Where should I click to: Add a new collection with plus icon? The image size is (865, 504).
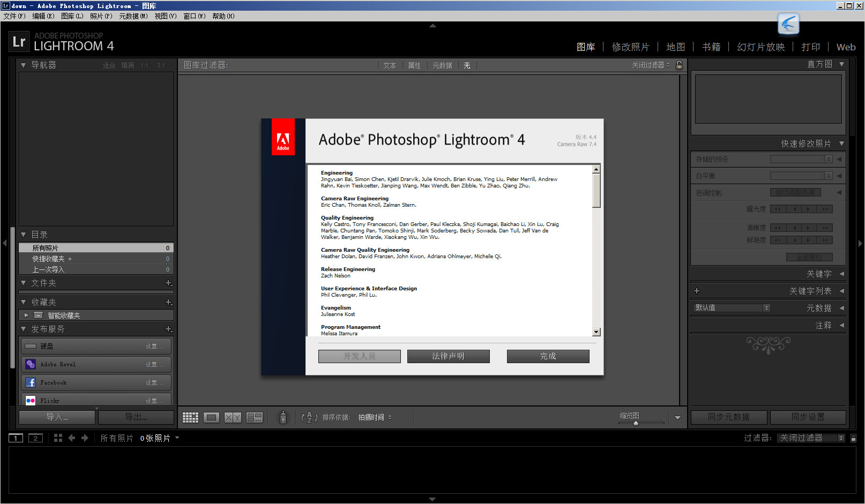(x=169, y=302)
